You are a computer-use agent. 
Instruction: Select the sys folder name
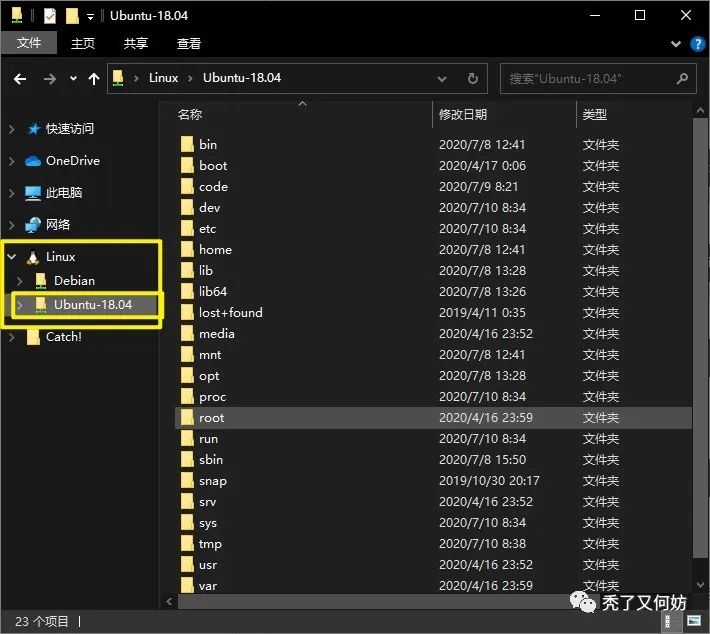(208, 523)
